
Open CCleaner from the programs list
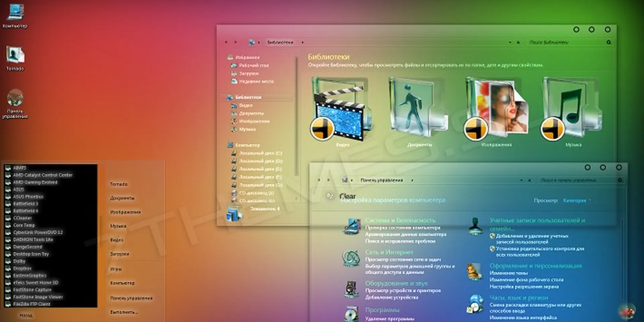[22, 218]
